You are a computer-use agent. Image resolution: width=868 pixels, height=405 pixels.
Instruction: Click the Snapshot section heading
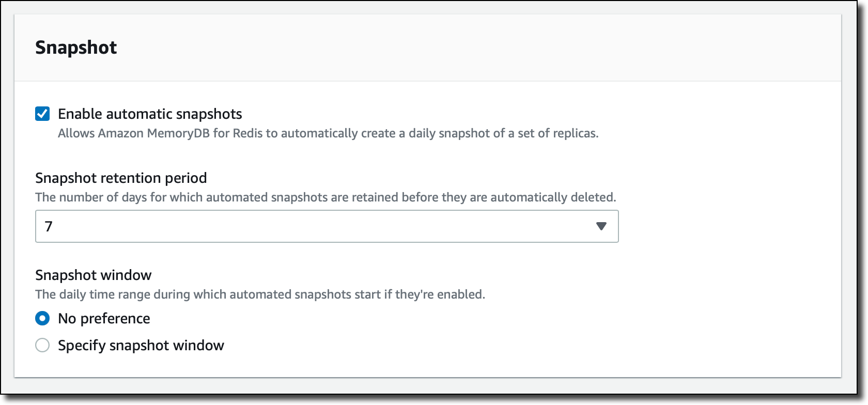76,48
